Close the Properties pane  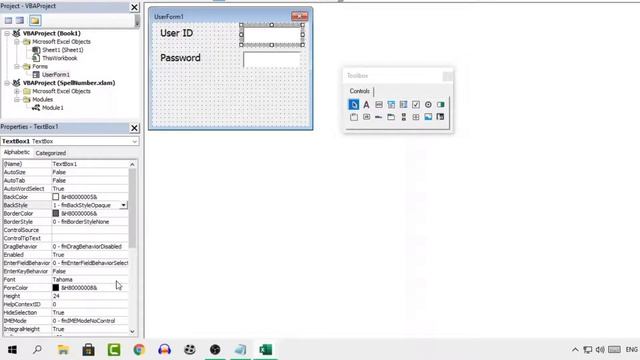pyautogui.click(x=134, y=128)
